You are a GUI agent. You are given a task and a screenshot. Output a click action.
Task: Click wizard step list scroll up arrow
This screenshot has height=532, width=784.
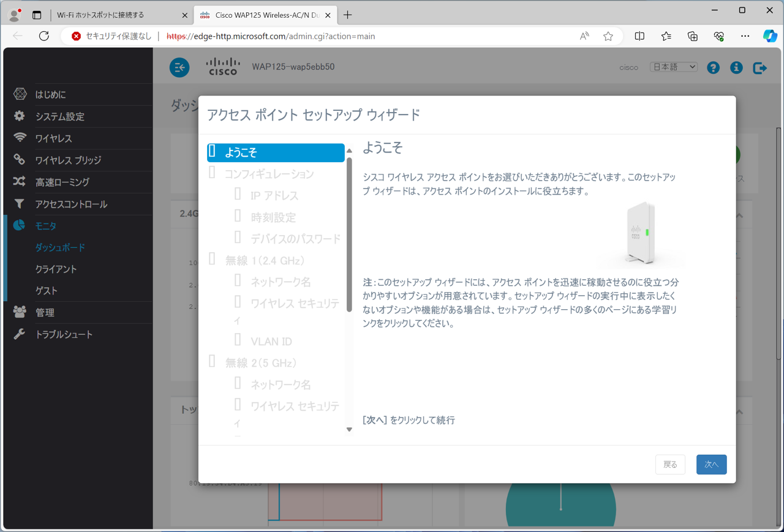tap(349, 150)
